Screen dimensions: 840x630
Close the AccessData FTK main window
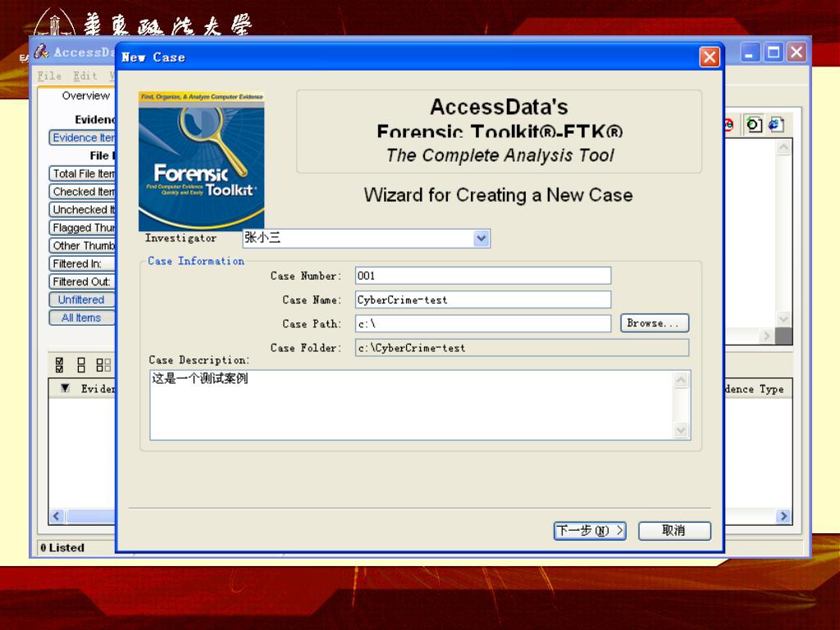coord(797,52)
